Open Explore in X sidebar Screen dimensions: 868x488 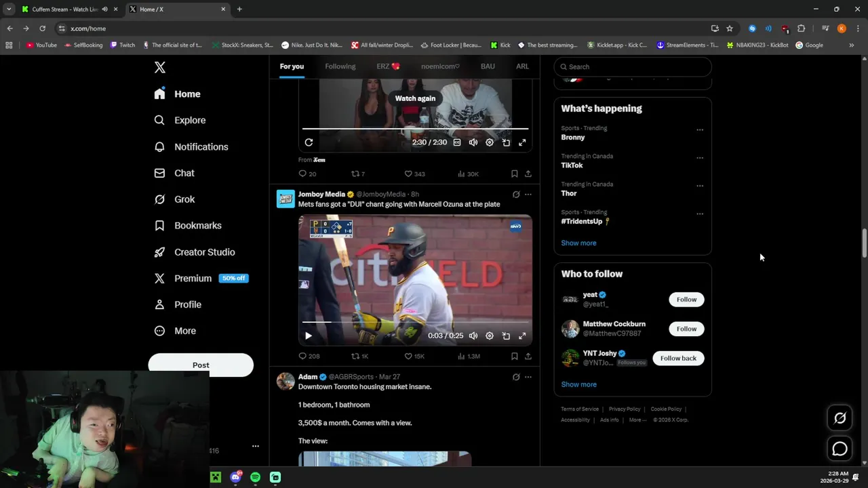[x=180, y=120]
